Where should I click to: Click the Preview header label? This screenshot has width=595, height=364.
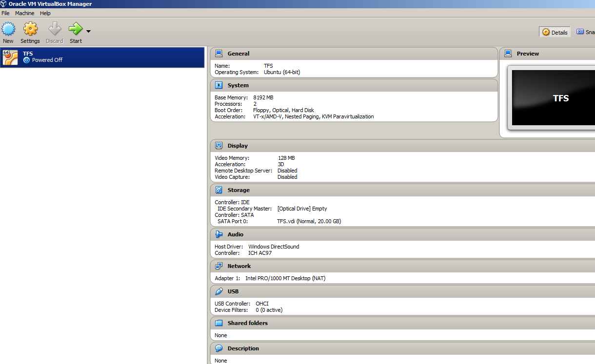coord(528,54)
